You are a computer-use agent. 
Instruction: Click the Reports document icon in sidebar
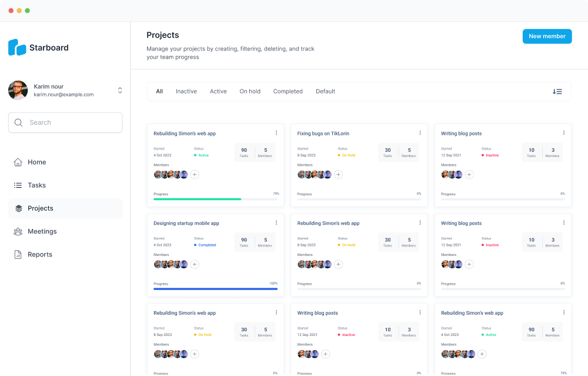pyautogui.click(x=18, y=255)
